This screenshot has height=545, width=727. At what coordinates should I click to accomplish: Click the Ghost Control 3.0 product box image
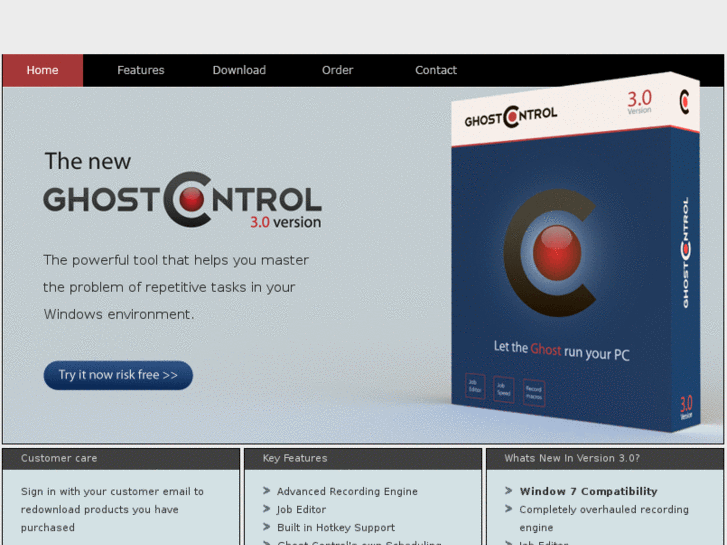tap(575, 253)
